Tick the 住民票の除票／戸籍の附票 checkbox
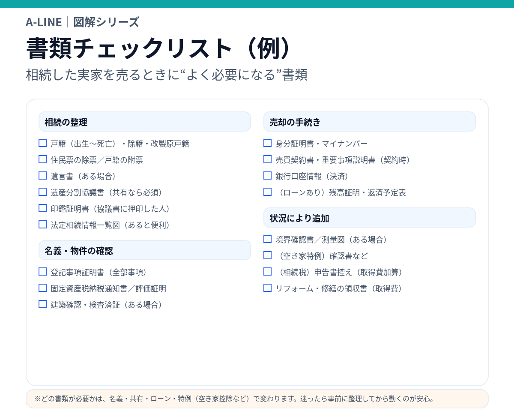514x420 pixels. click(x=43, y=159)
